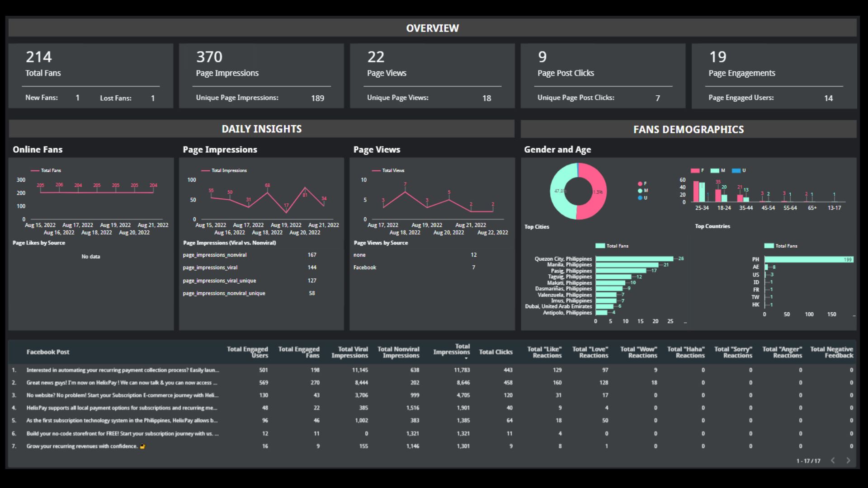This screenshot has height=488, width=868.
Task: Sort table by Total Clicks column
Action: [x=495, y=352]
